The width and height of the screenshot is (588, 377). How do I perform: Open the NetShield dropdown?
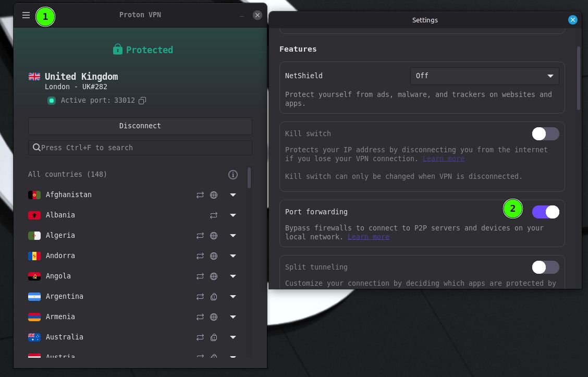[x=484, y=76]
